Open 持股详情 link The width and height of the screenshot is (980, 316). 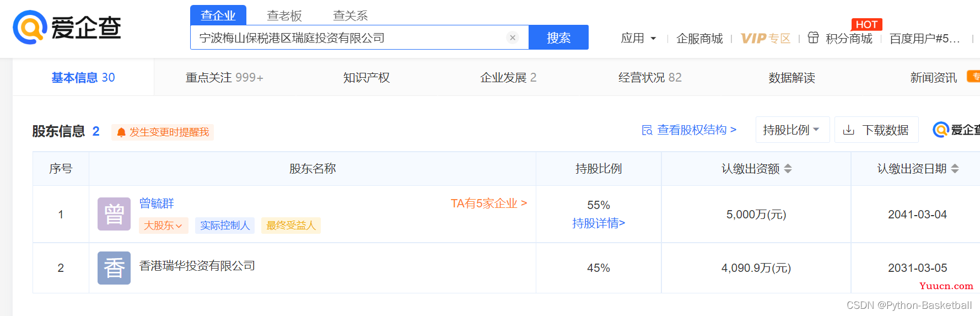[599, 223]
